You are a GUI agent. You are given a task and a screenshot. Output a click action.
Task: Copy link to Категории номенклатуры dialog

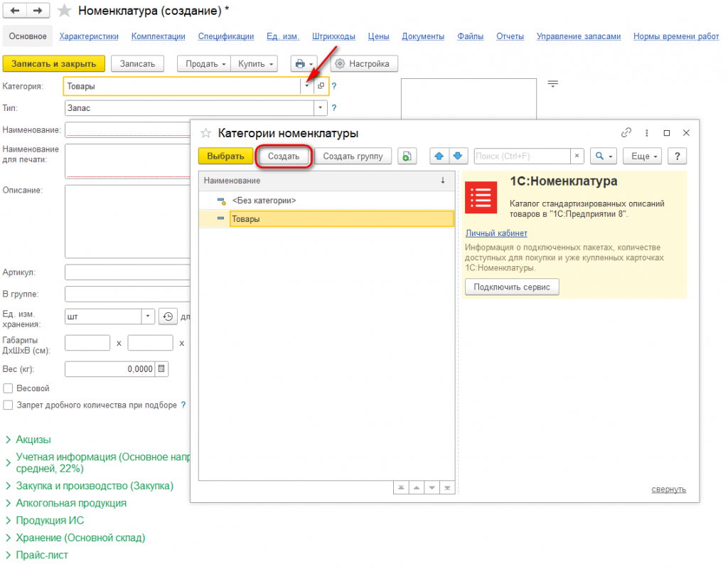click(x=626, y=133)
